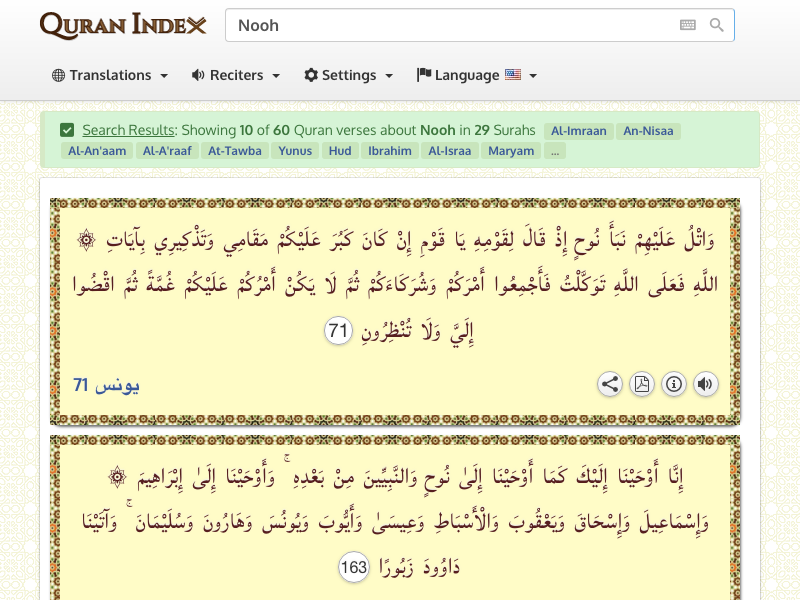Viewport: 800px width, 600px height.
Task: Click the Quran Index logo
Action: 123,26
